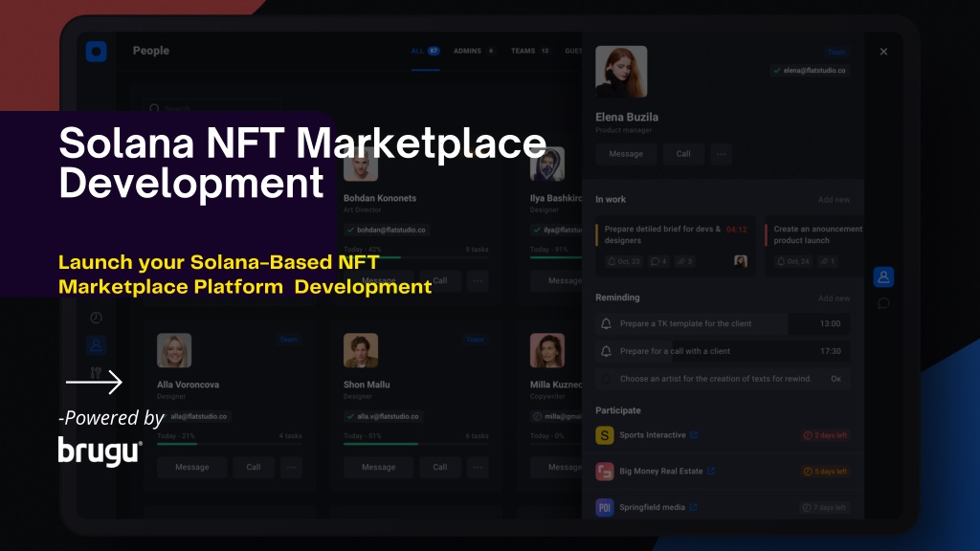Open the attachments count on the detiled brief task
This screenshot has height=551, width=980.
684,261
